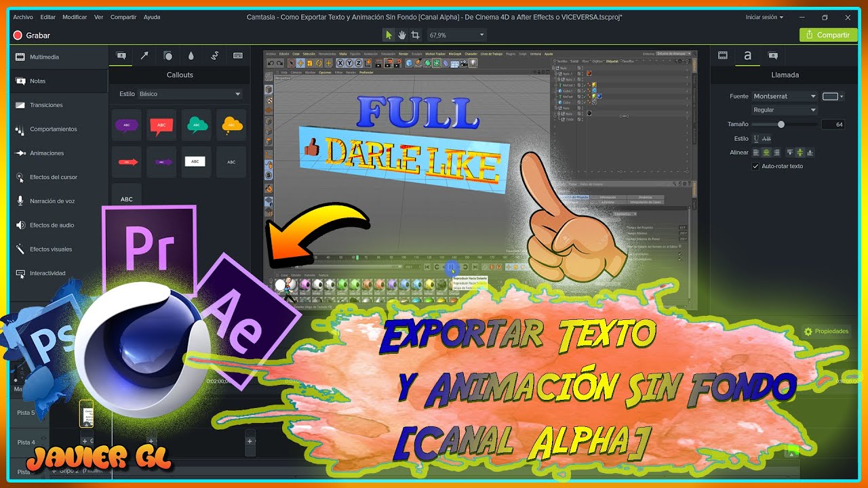Image resolution: width=868 pixels, height=488 pixels.
Task: Open Multimedia in the side panel
Action: coord(58,57)
